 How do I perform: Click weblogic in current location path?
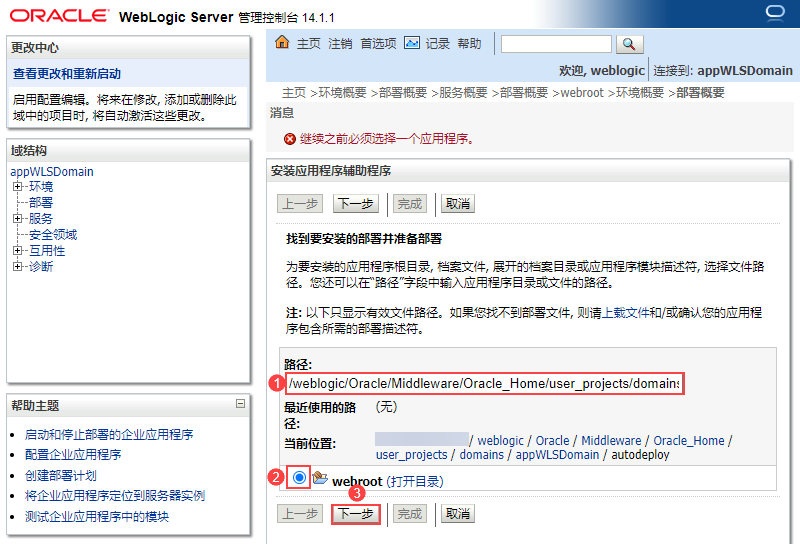(x=501, y=440)
